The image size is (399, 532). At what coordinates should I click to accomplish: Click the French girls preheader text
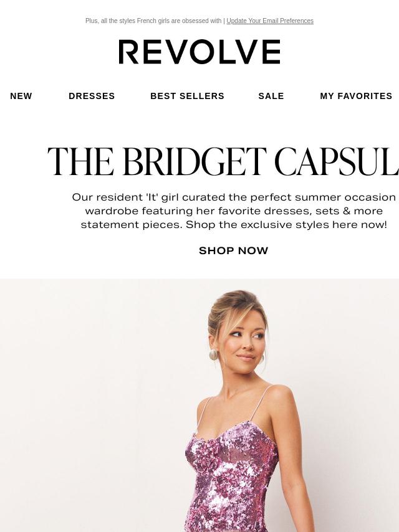(153, 21)
